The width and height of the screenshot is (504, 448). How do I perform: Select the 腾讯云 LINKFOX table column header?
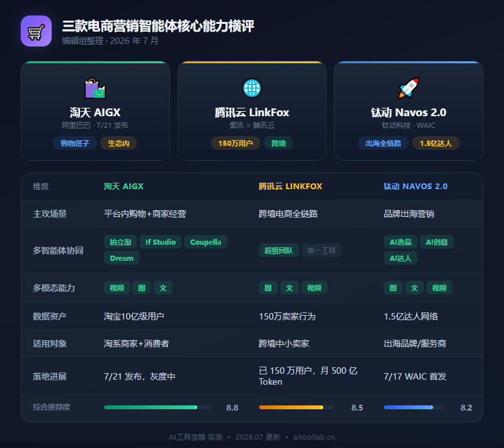(x=291, y=187)
